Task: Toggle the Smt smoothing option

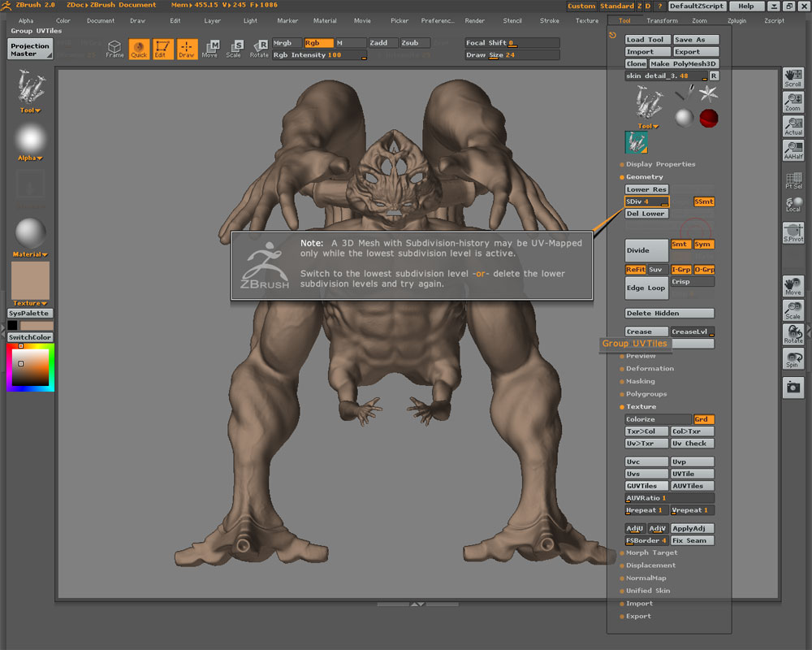Action: (680, 245)
